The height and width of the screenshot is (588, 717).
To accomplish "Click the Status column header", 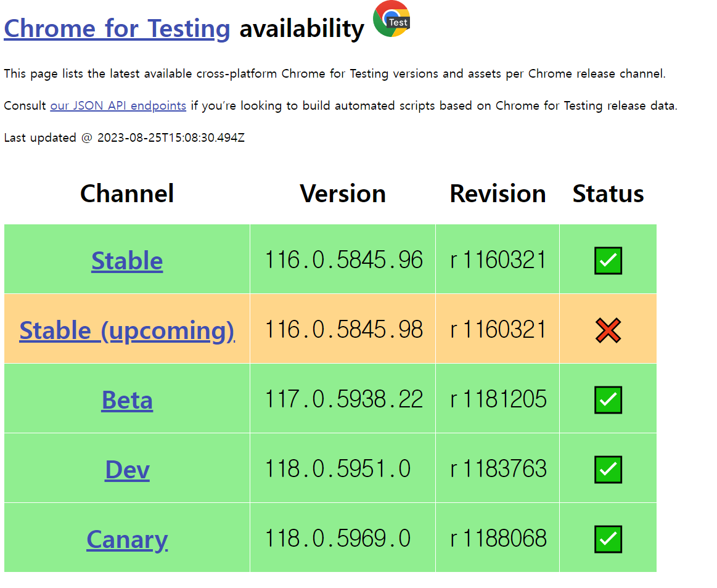I will tap(608, 194).
